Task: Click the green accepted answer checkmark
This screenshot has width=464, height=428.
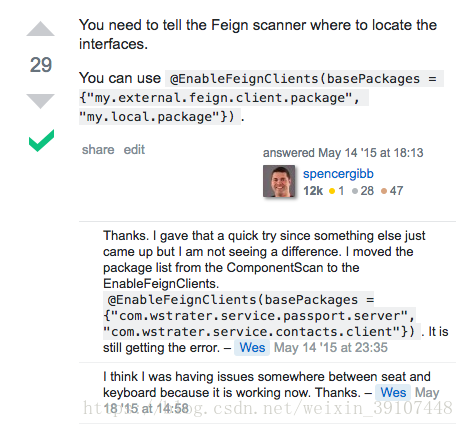Action: tap(41, 141)
